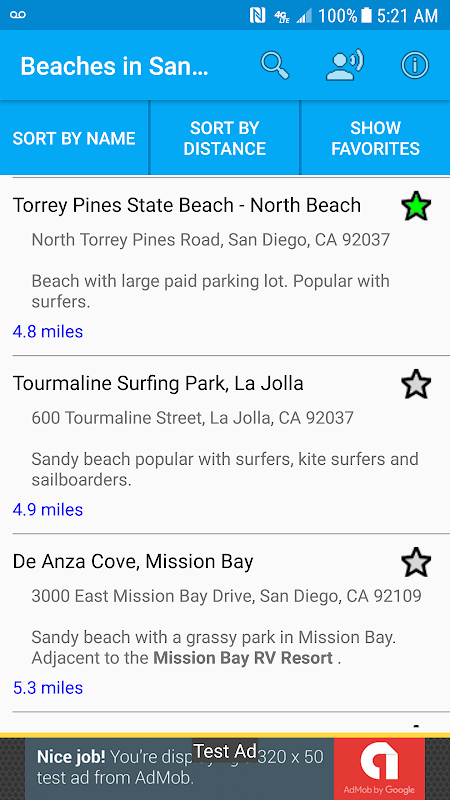Tap the NFC status bar icon
The width and height of the screenshot is (450, 800).
point(257,15)
